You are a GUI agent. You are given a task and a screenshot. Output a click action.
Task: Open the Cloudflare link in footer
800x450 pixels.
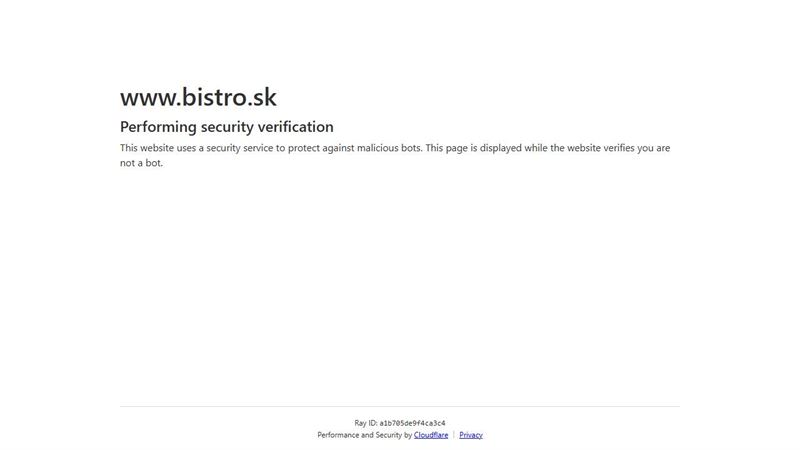pyautogui.click(x=431, y=435)
